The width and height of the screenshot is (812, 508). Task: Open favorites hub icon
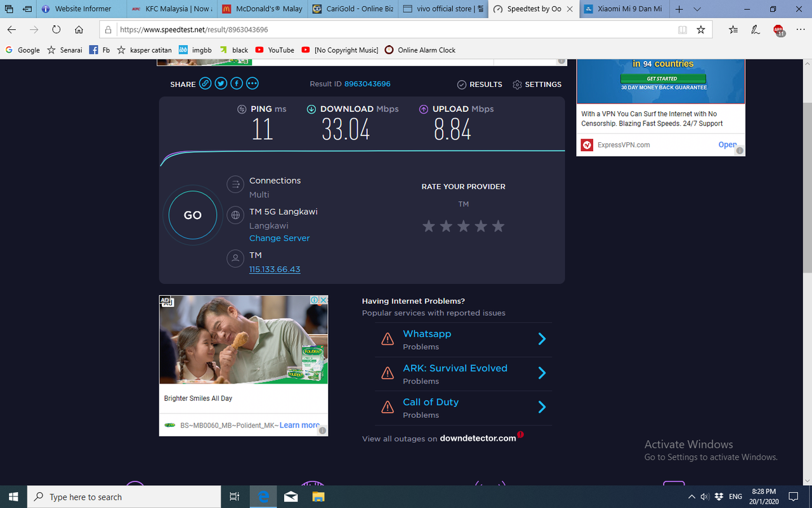tap(733, 29)
